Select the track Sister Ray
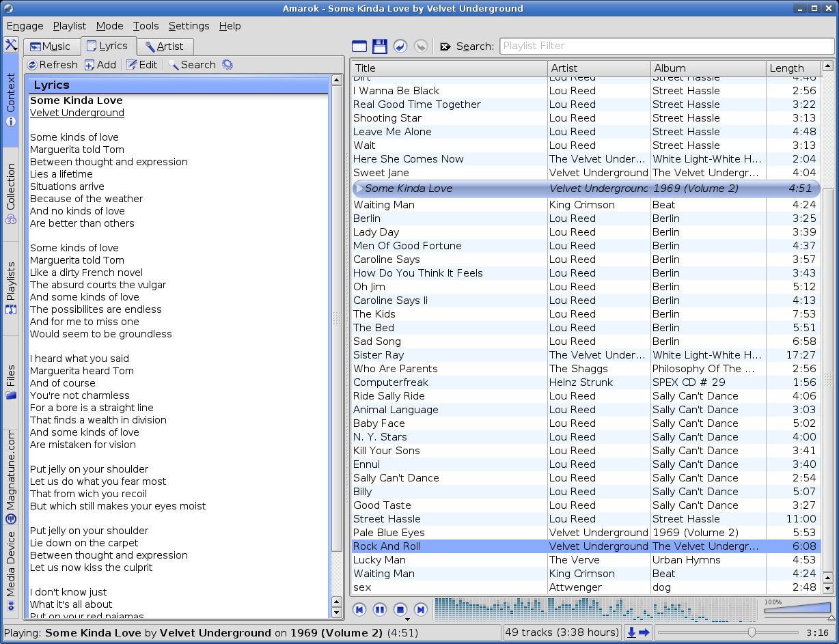The width and height of the screenshot is (839, 644). 587,355
